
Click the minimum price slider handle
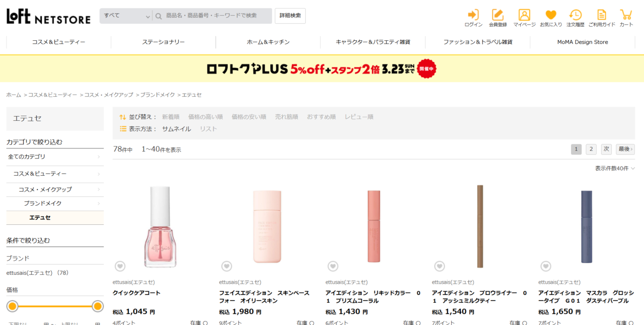[13, 306]
